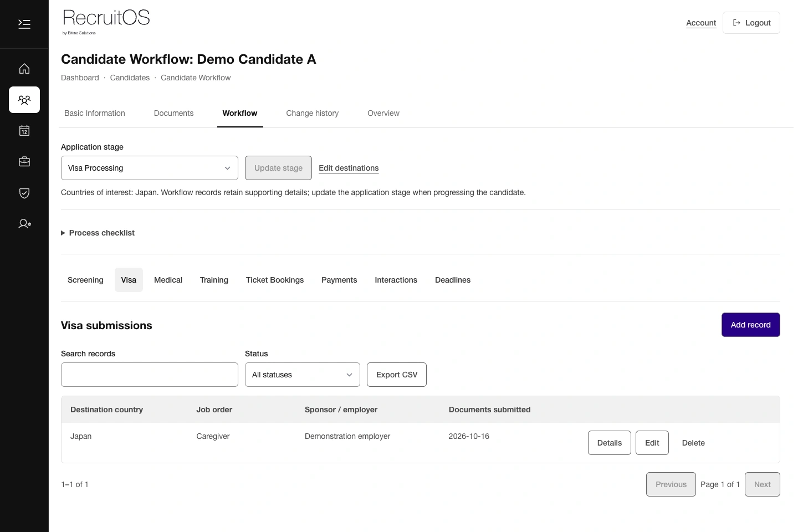Switch to Basic Information tab
This screenshot has width=798, height=532.
(95, 113)
